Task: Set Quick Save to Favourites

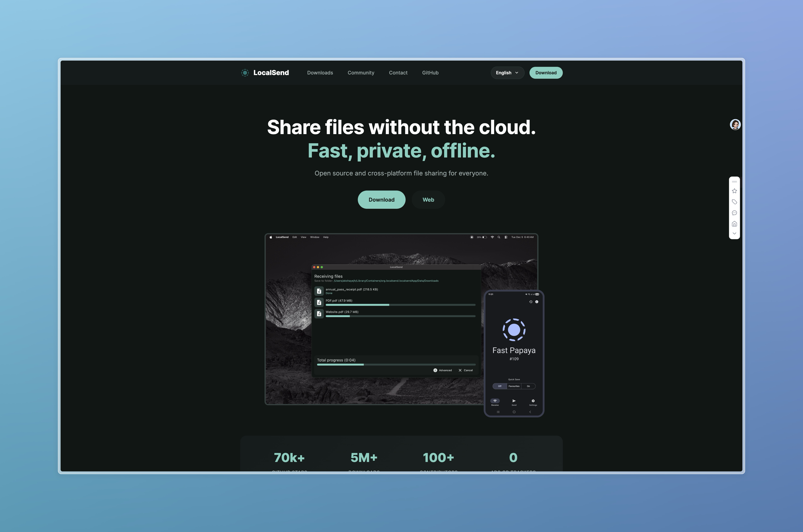Action: [x=514, y=386]
